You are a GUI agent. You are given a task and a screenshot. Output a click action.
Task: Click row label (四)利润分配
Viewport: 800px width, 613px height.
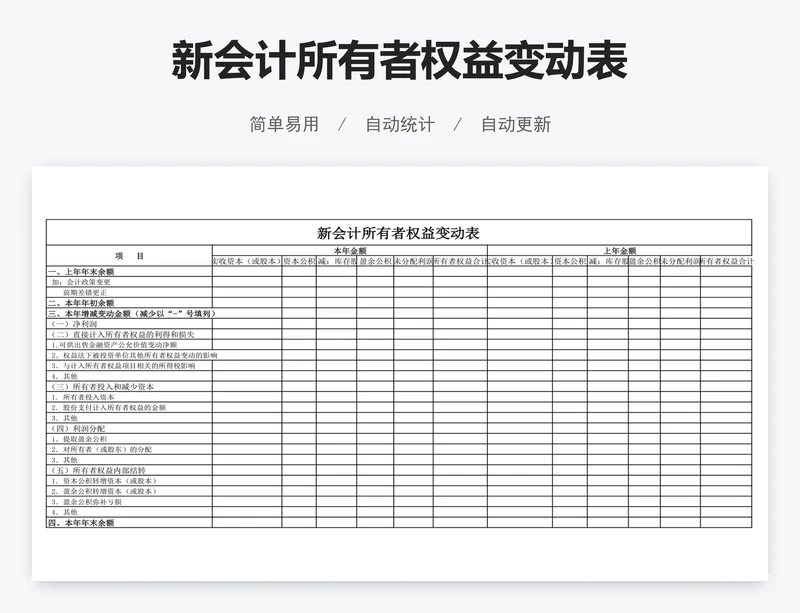click(x=78, y=428)
